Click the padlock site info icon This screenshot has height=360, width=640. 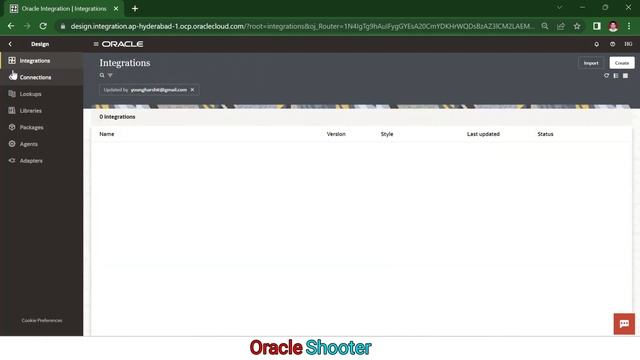click(x=62, y=26)
